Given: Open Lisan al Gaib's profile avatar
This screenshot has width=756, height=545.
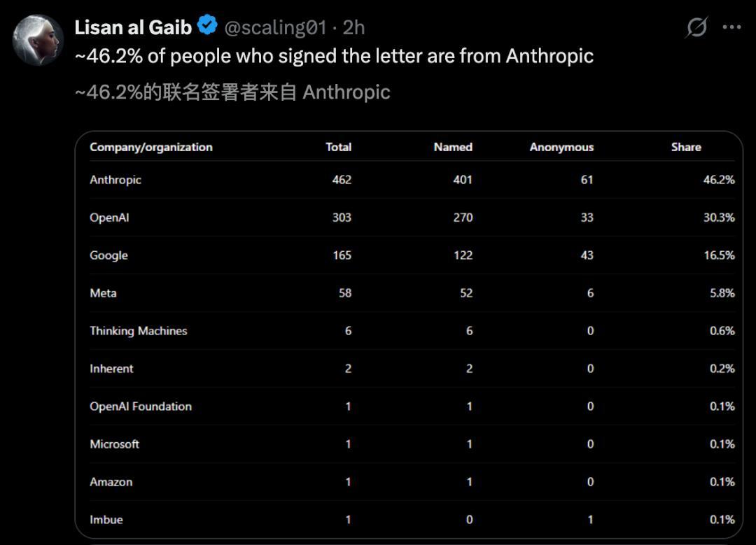Looking at the screenshot, I should [38, 40].
